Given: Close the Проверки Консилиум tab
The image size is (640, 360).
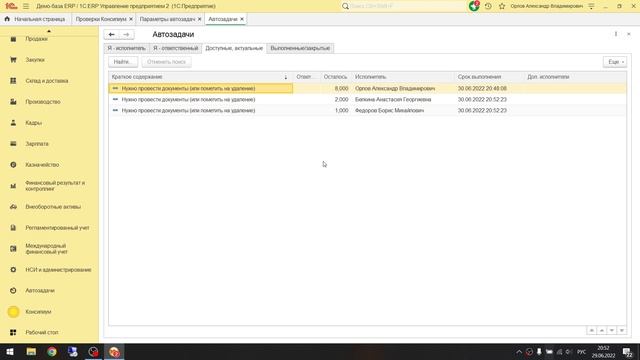Looking at the screenshot, I should tap(131, 19).
